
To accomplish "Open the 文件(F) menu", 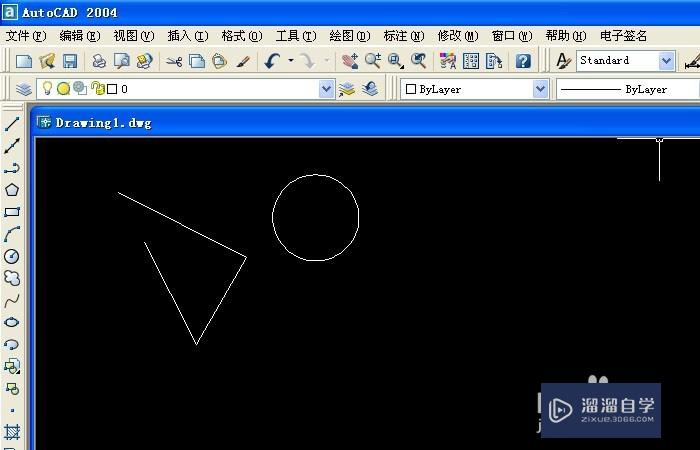I will [26, 36].
